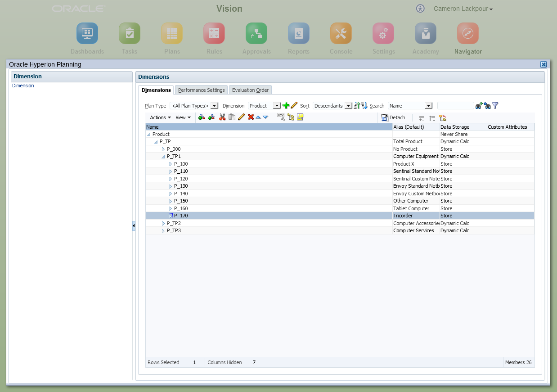Open the accessibility settings icon
Viewport: 557px width, 392px height.
(x=420, y=9)
